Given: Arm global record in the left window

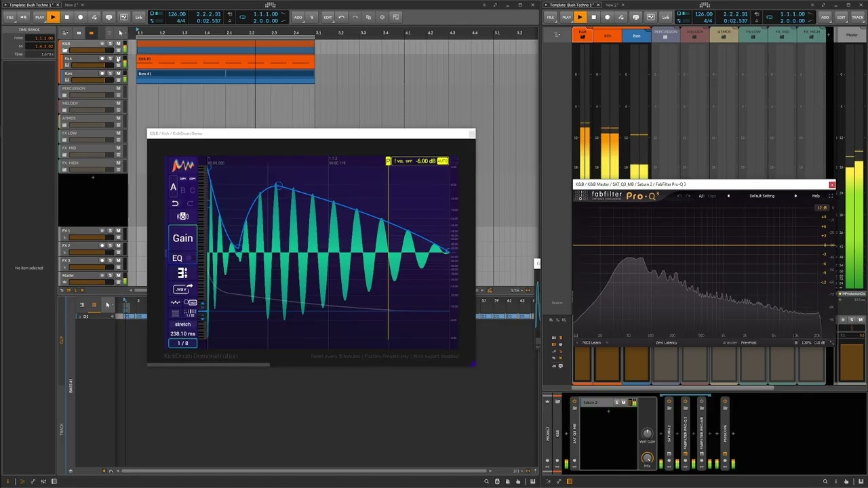Looking at the screenshot, I should [x=80, y=17].
